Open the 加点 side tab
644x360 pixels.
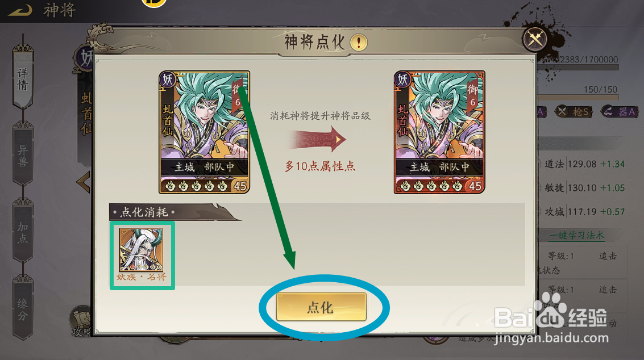tap(23, 232)
